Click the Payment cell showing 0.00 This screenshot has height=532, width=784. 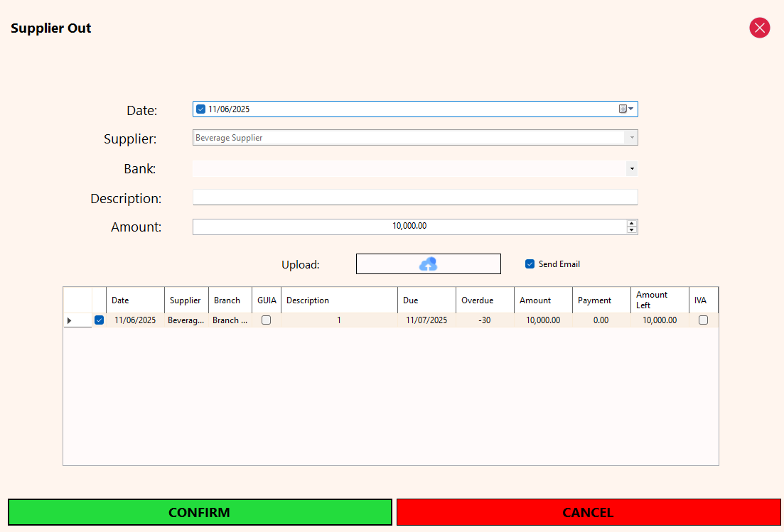tap(601, 320)
